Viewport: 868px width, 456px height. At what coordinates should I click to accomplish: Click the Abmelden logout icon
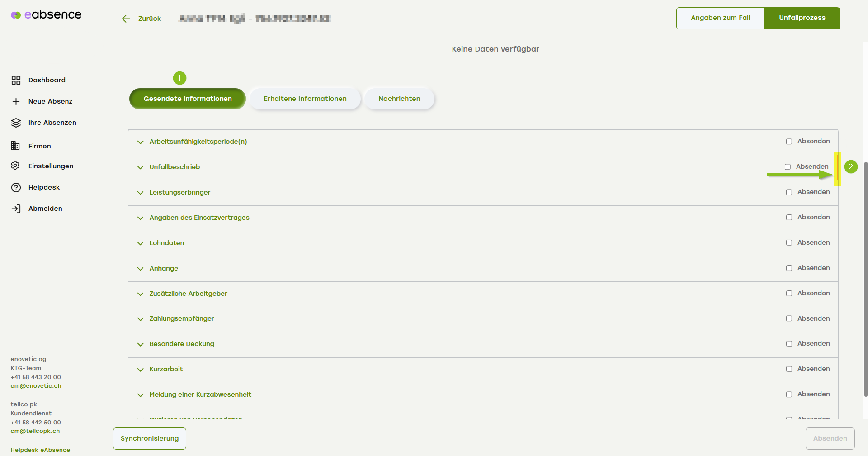tap(16, 209)
